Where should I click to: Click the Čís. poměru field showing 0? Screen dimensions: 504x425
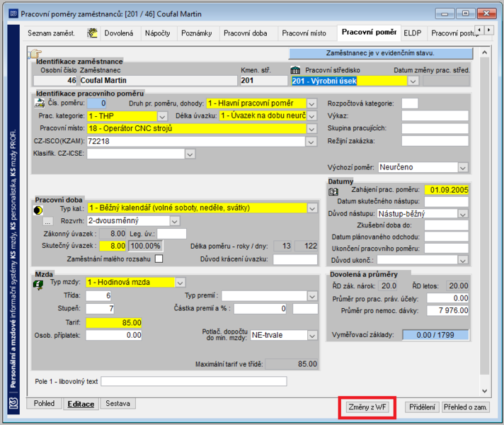[97, 103]
